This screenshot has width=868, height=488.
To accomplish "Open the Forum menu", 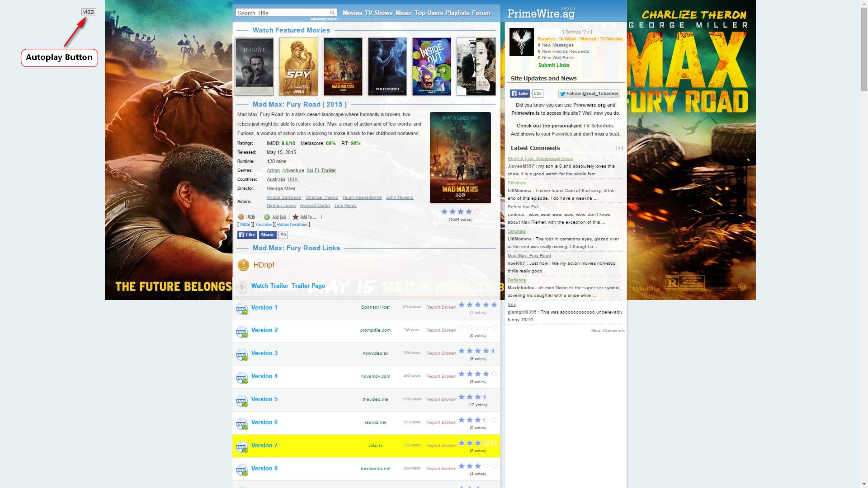I will tap(481, 13).
